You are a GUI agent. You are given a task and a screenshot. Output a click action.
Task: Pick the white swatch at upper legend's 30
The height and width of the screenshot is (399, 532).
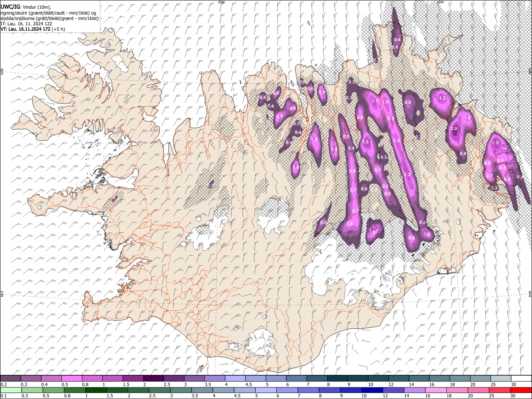point(521,379)
